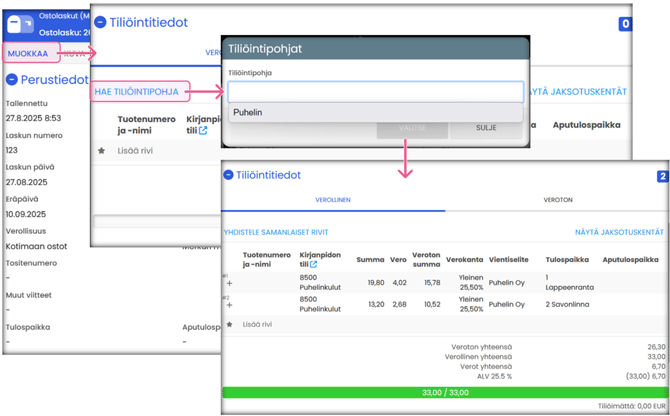670x416 pixels.
Task: Collapse the lower Tiliöintitiedot section with badge 2
Action: click(x=228, y=175)
